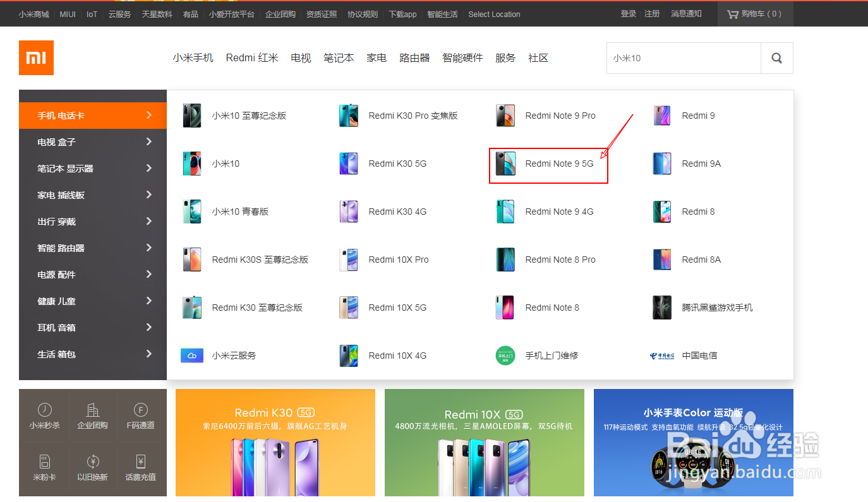Image resolution: width=868 pixels, height=502 pixels.
Task: Open the MIUI top bar link
Action: 68,15
